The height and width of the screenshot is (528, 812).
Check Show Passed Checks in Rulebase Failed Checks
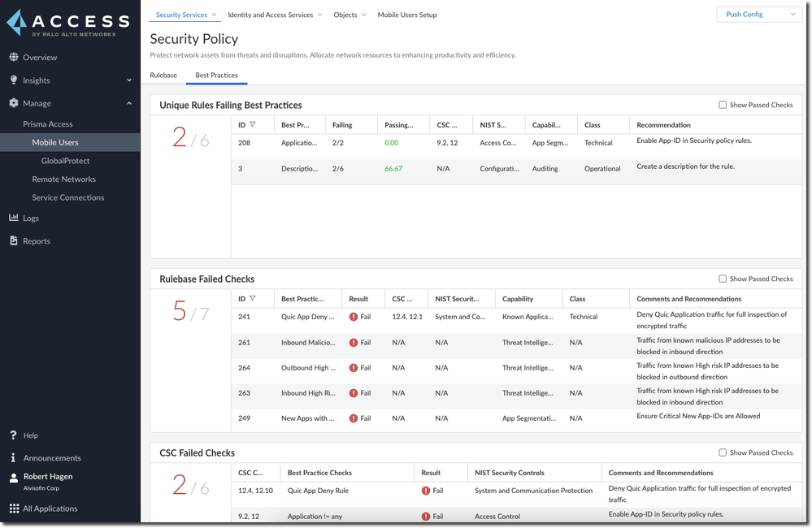click(722, 278)
